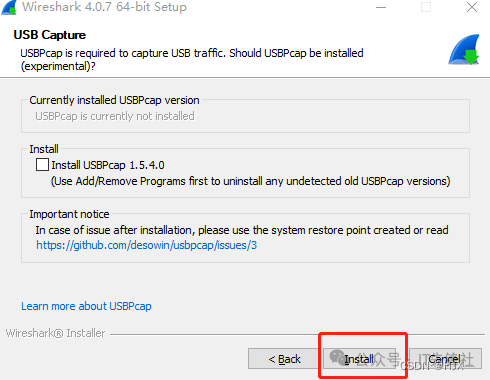Minimize the Wireshark Setup window

(381, 7)
